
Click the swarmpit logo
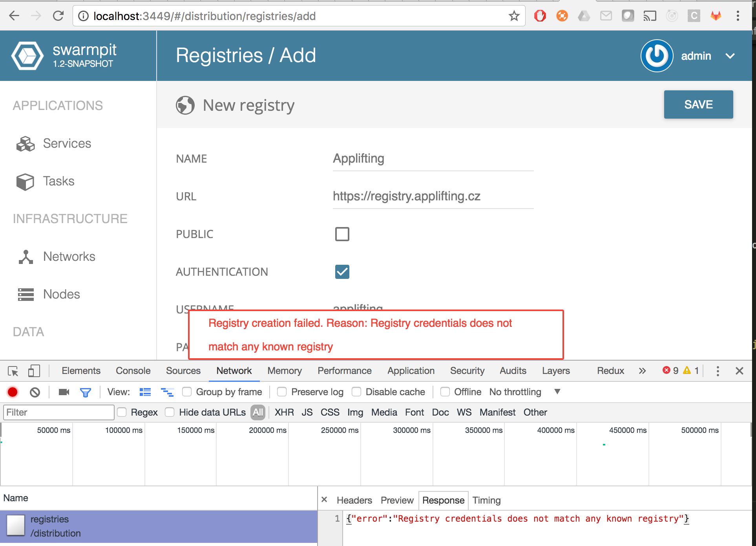27,55
